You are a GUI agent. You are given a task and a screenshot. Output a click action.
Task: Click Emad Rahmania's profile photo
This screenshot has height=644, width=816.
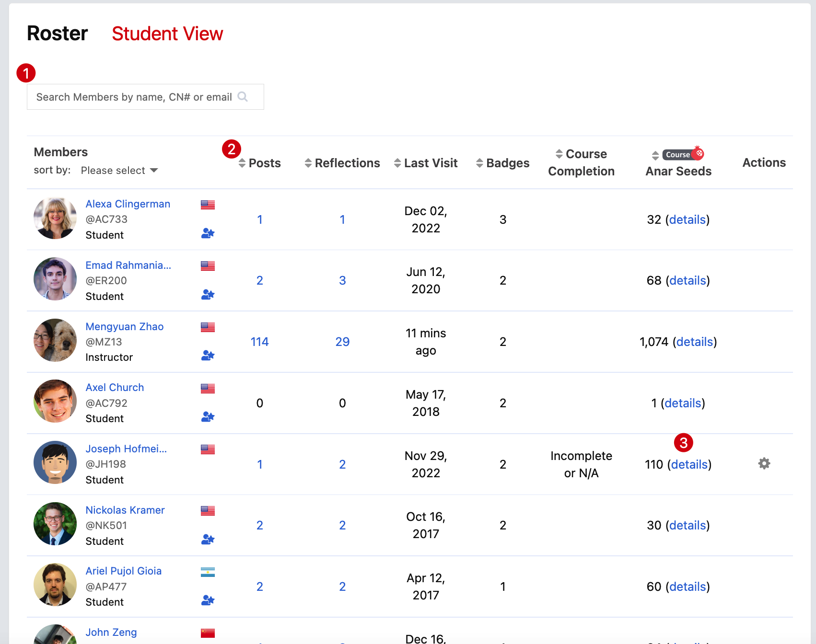pos(55,279)
